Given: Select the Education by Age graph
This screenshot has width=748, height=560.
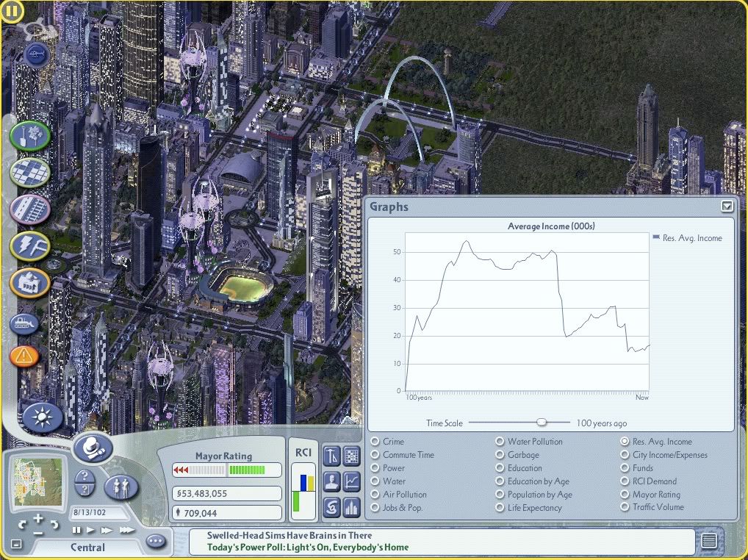Looking at the screenshot, I should coord(500,481).
